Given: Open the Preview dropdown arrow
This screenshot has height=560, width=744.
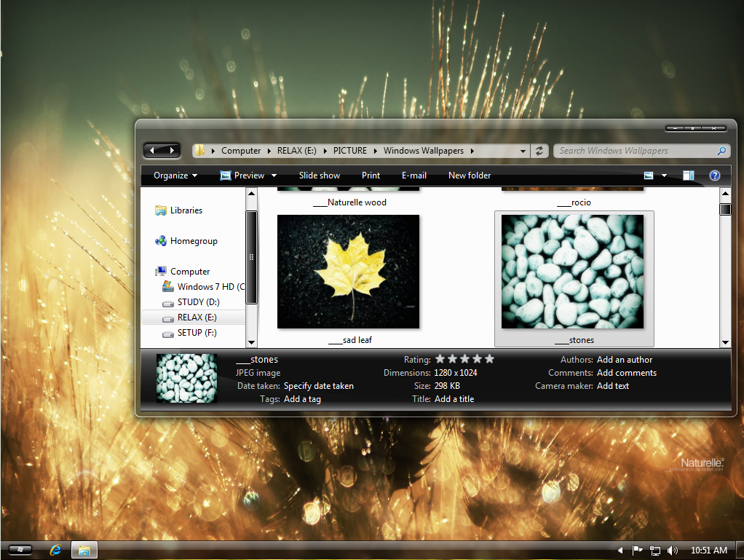Looking at the screenshot, I should [274, 176].
